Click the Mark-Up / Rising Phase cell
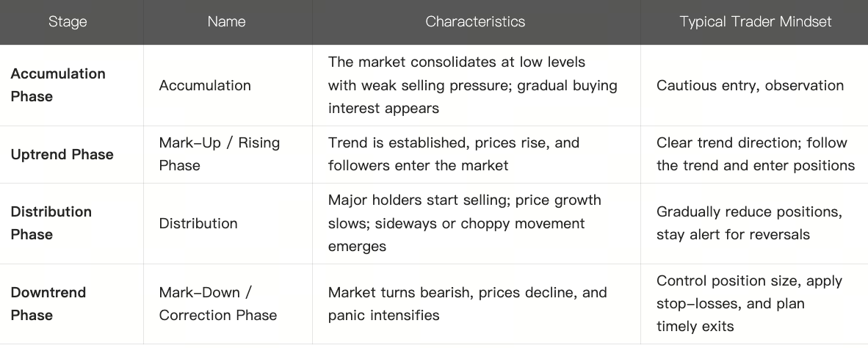Viewport: 868px width, 348px height. (219, 154)
